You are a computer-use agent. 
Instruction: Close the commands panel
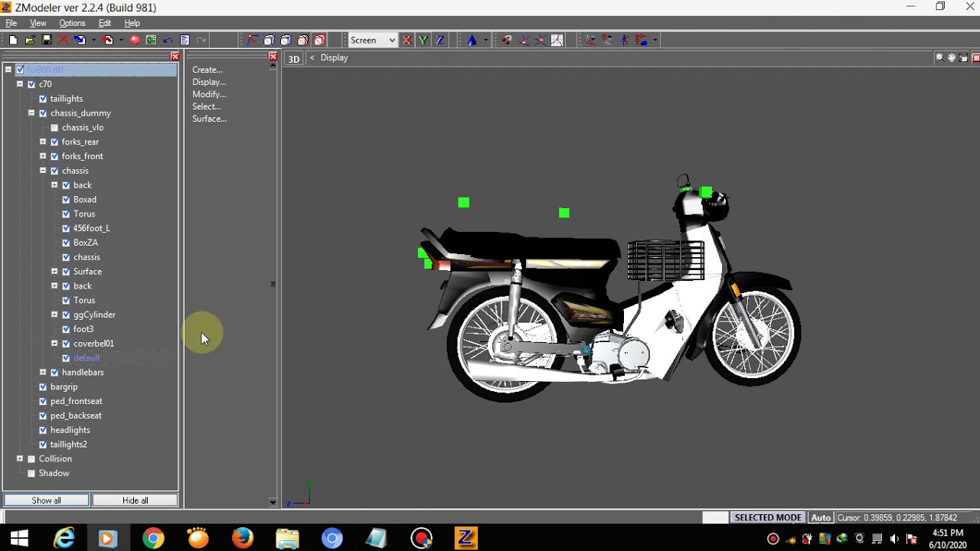[273, 57]
